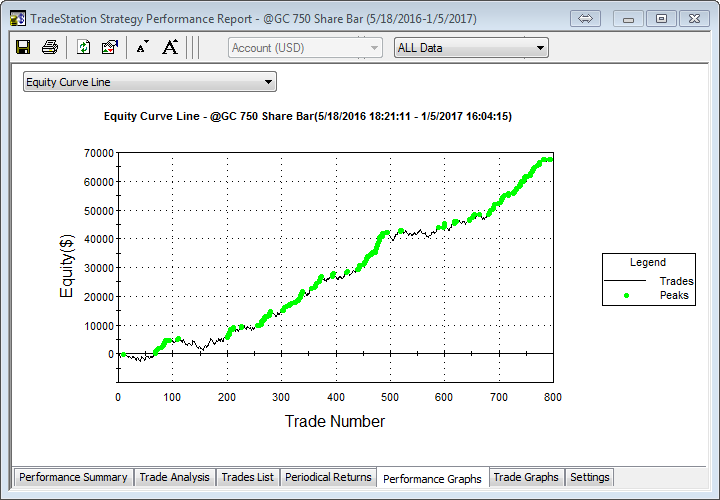
Task: Click the Save report icon
Action: [23, 47]
